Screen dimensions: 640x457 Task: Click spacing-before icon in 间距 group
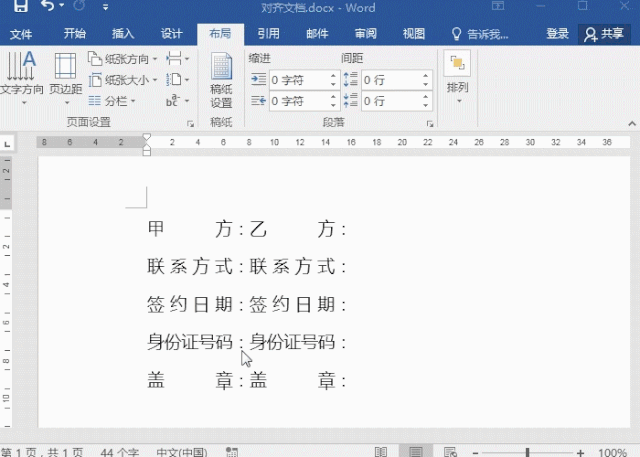click(351, 79)
